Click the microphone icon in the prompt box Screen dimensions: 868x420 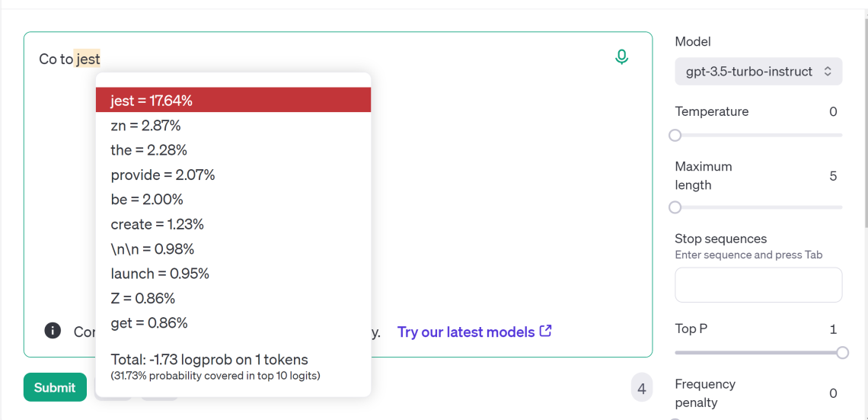(x=621, y=57)
